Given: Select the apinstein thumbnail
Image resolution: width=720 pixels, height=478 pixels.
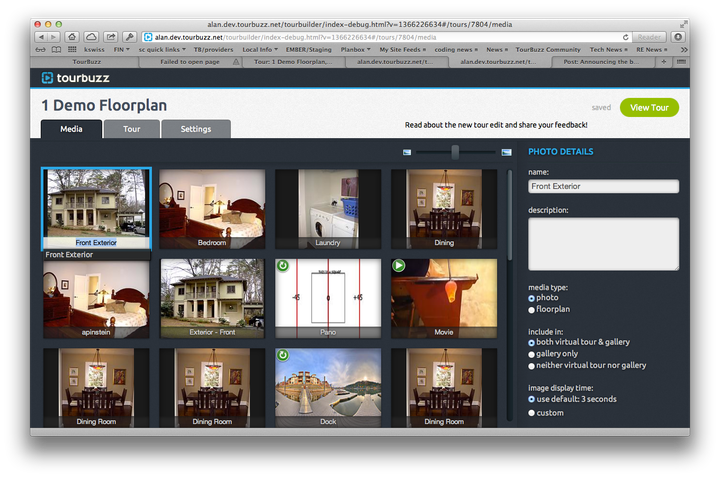Looking at the screenshot, I should point(96,298).
